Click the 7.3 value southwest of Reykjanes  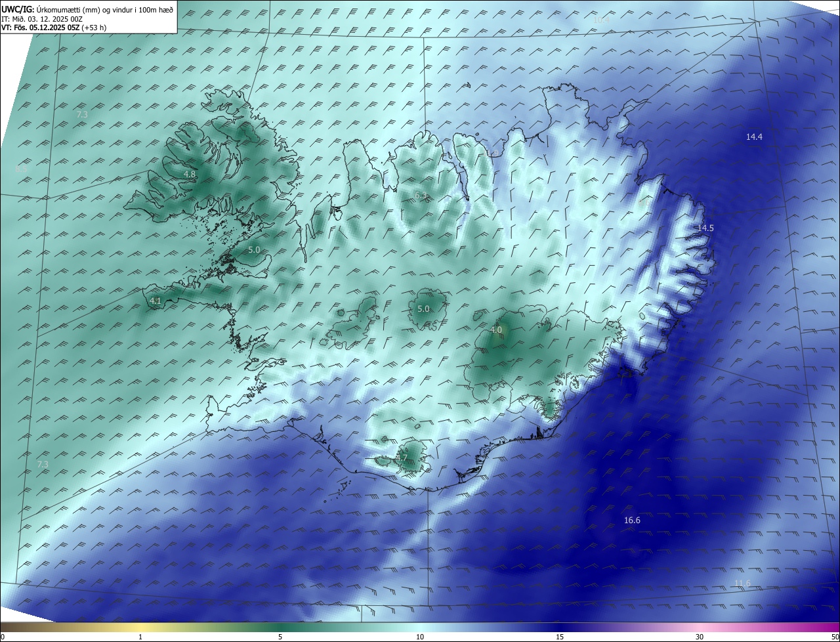[x=43, y=465]
